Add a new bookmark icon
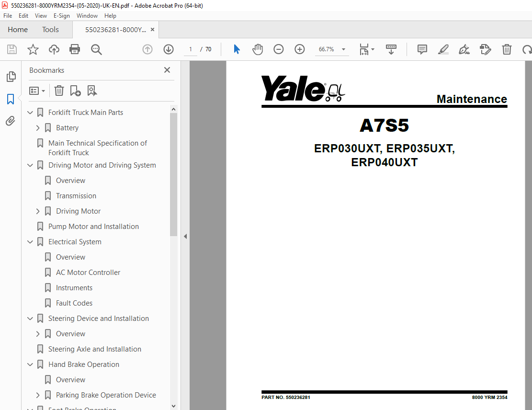532x410 pixels. click(75, 91)
